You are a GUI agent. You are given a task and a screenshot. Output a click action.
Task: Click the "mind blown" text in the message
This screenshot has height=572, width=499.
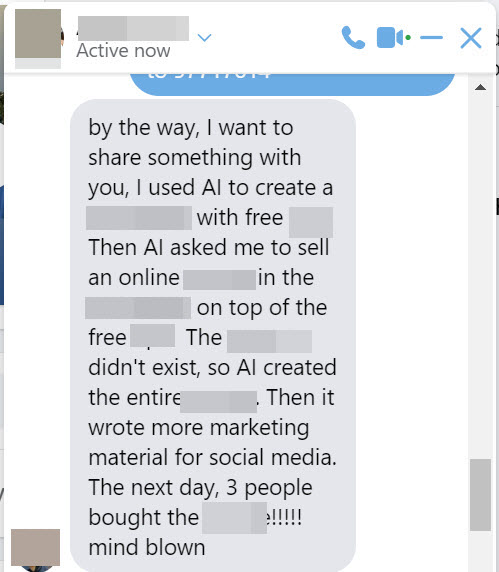click(147, 547)
